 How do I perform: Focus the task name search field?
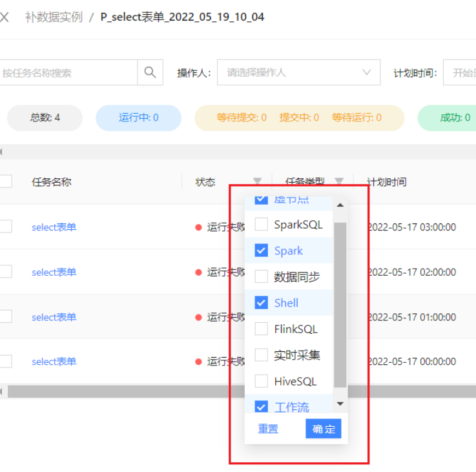click(68, 72)
